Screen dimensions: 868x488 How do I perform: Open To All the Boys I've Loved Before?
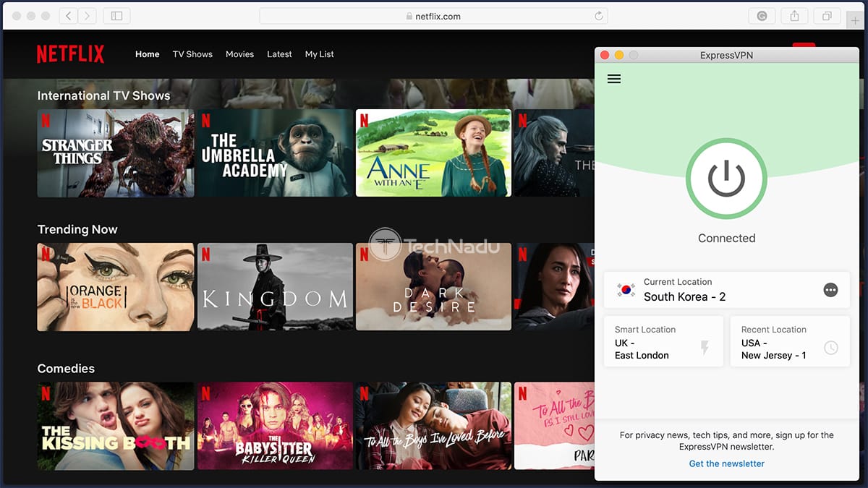[x=434, y=427]
